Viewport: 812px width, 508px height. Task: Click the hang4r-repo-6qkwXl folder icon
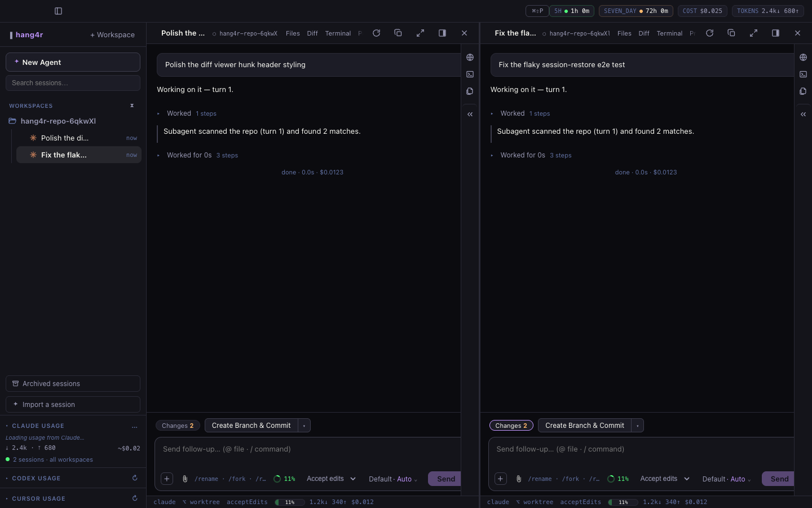click(x=12, y=121)
